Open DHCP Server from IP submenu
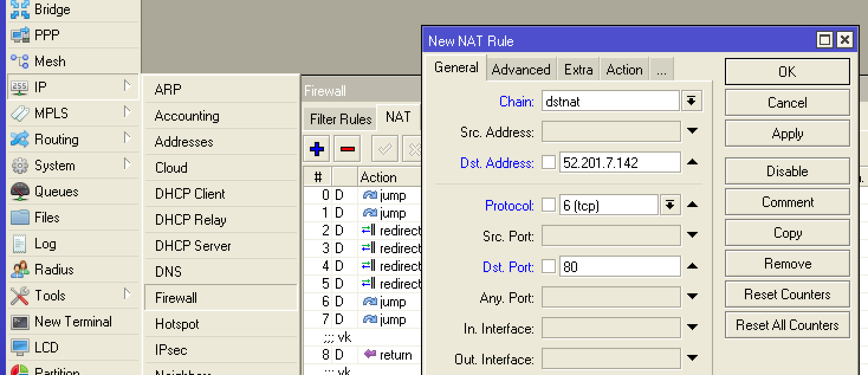 [x=221, y=245]
